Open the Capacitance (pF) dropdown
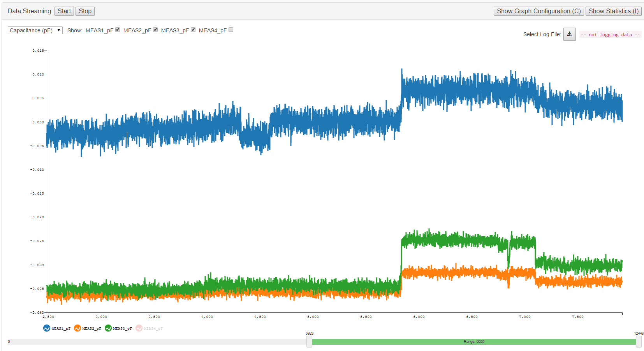Image resolution: width=644 pixels, height=351 pixels. pyautogui.click(x=35, y=30)
